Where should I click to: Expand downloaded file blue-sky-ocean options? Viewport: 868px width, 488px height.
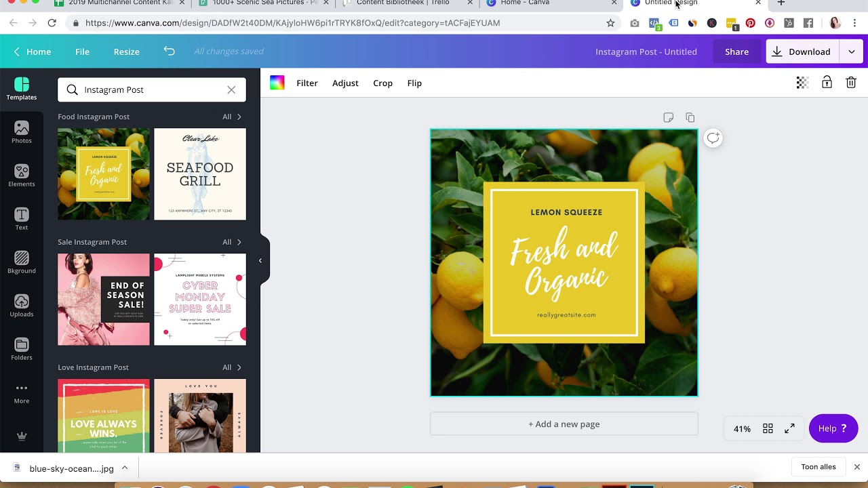click(x=125, y=468)
